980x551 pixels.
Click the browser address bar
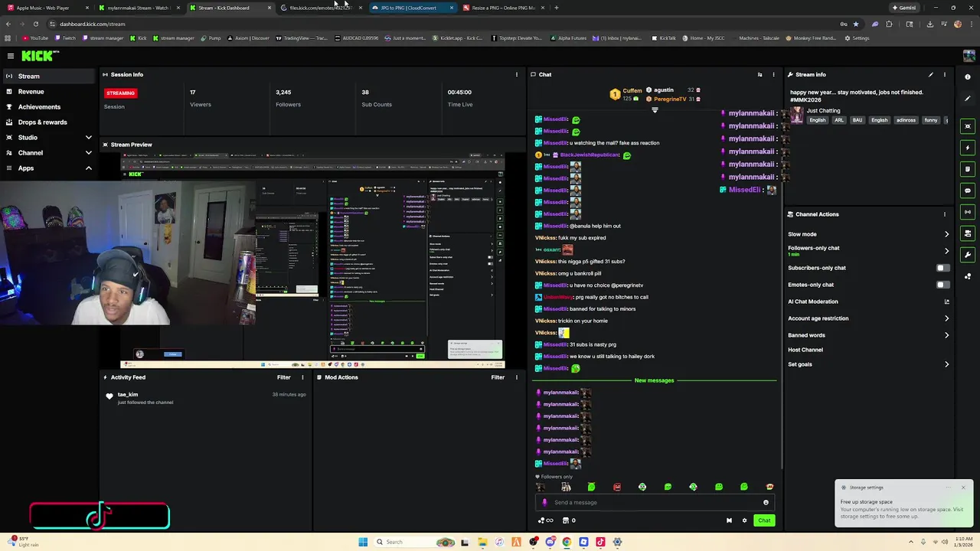click(444, 24)
